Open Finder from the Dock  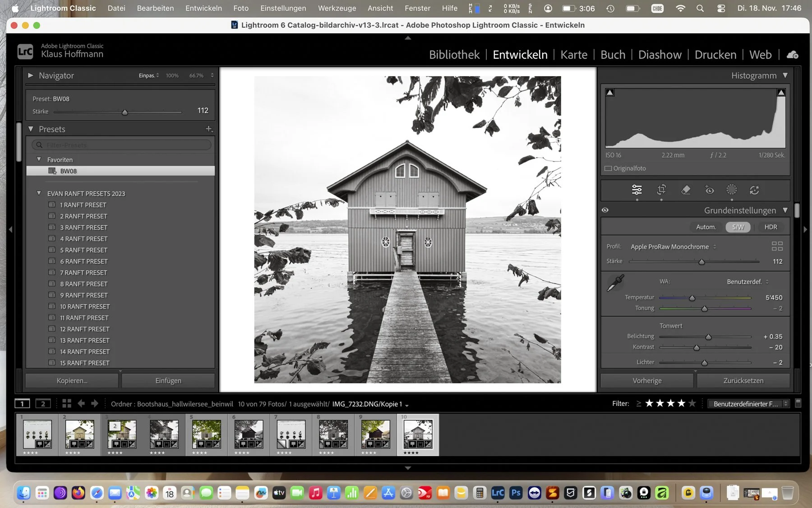(x=23, y=493)
